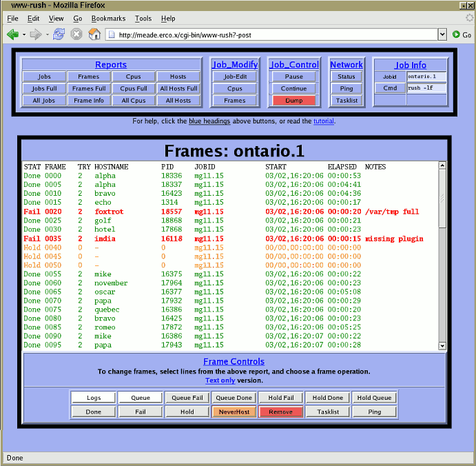Click the Frame Controls Tasklist button
The height and width of the screenshot is (466, 476).
pyautogui.click(x=328, y=412)
